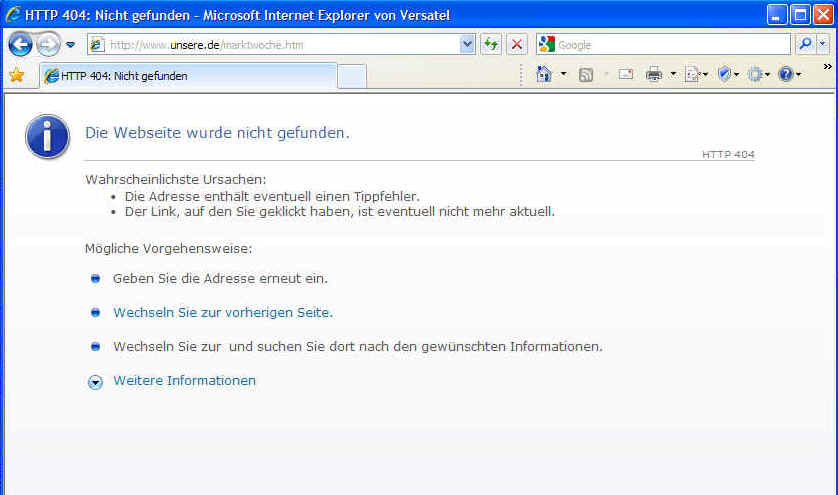Open the Tools gear menu
The width and height of the screenshot is (838, 495).
(x=756, y=75)
